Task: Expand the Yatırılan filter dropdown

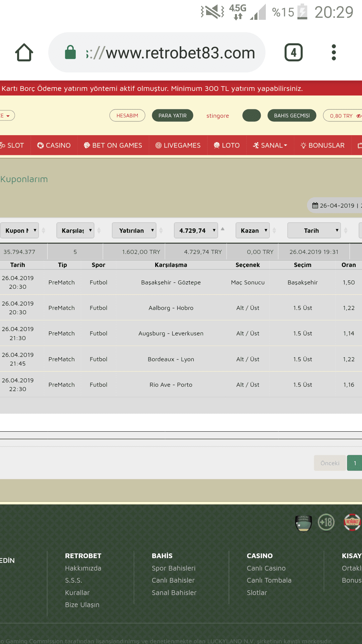Action: [x=134, y=230]
